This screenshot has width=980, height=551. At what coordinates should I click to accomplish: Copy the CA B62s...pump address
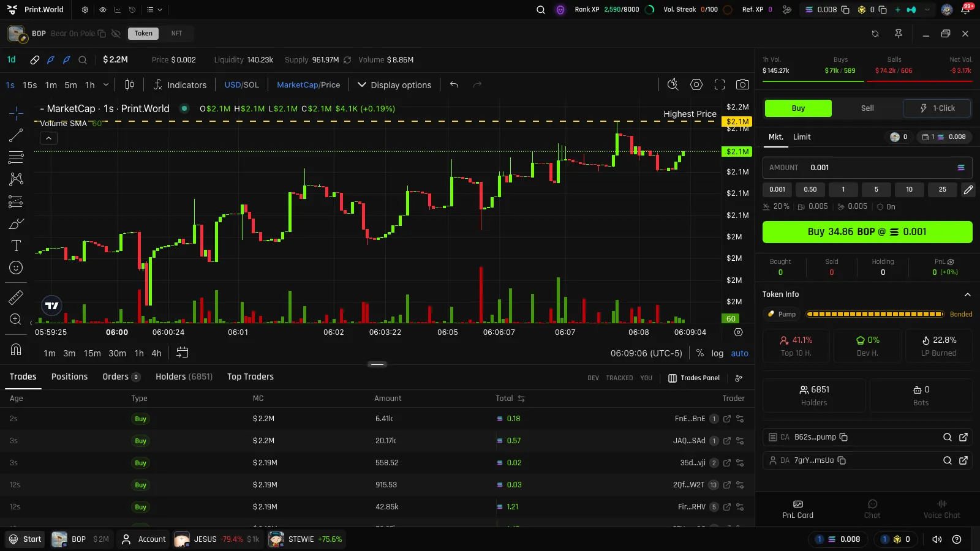pos(843,437)
